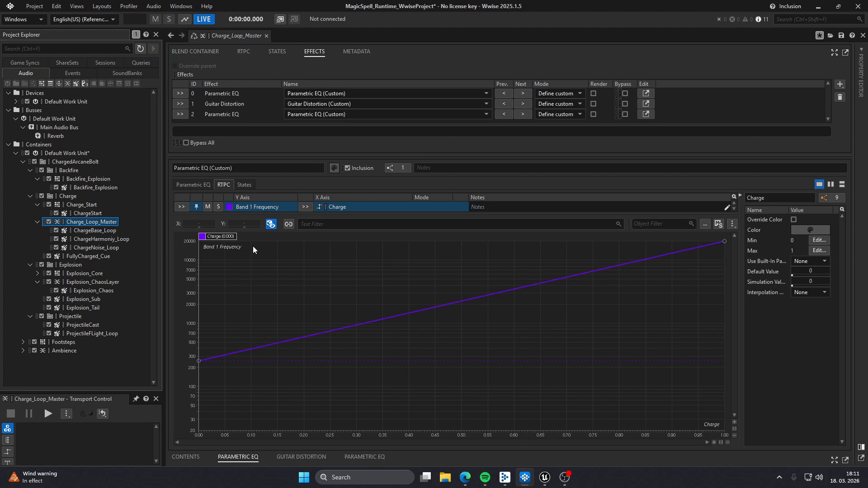Screen dimensions: 868x488
Task: Click the Stop button in Transport Control
Action: click(x=11, y=413)
